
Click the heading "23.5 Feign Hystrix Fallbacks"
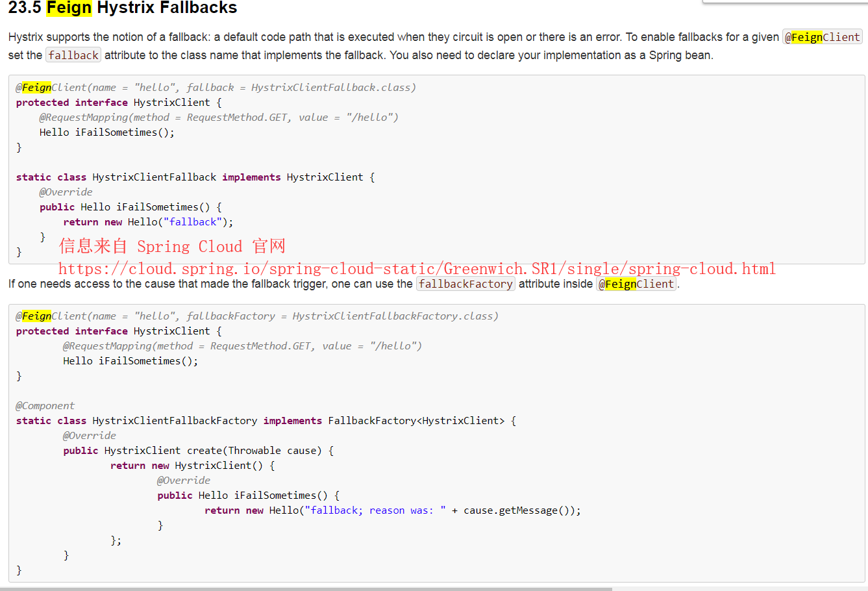coord(123,8)
